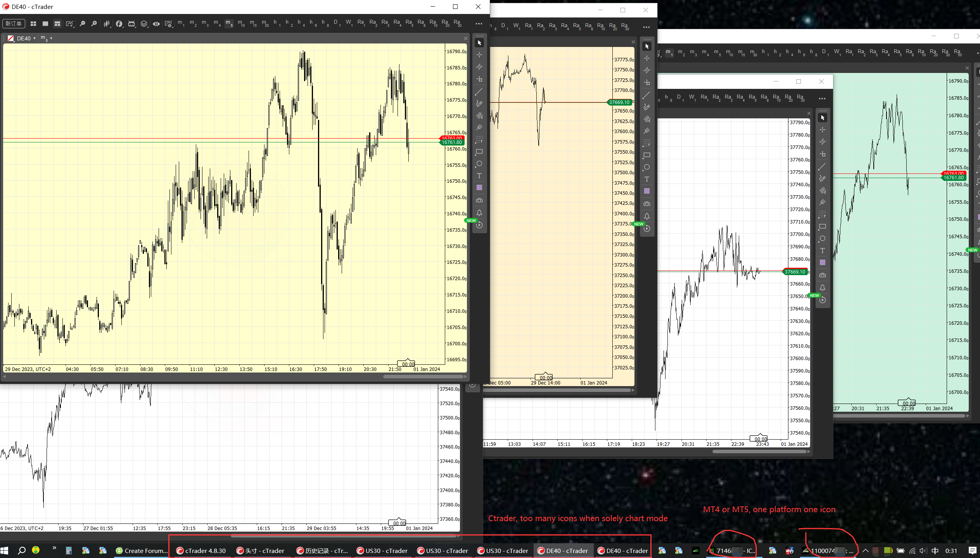Open the layers objects dropdown
The height and width of the screenshot is (558, 980).
tap(144, 24)
